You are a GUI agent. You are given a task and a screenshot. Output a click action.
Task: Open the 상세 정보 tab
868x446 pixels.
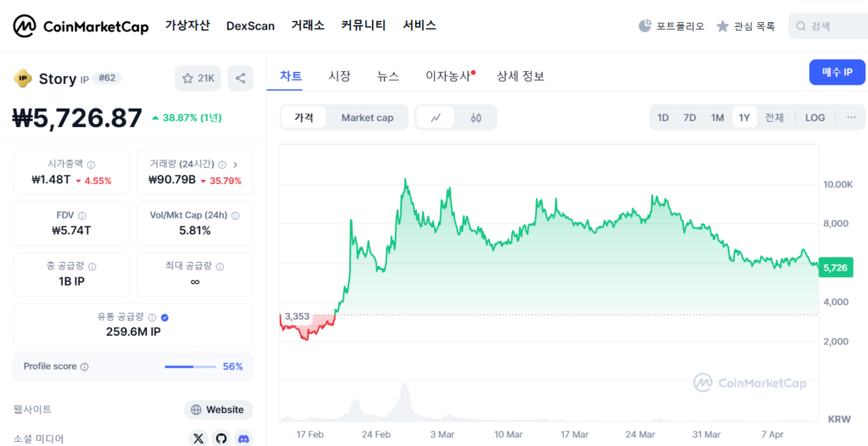tap(520, 76)
